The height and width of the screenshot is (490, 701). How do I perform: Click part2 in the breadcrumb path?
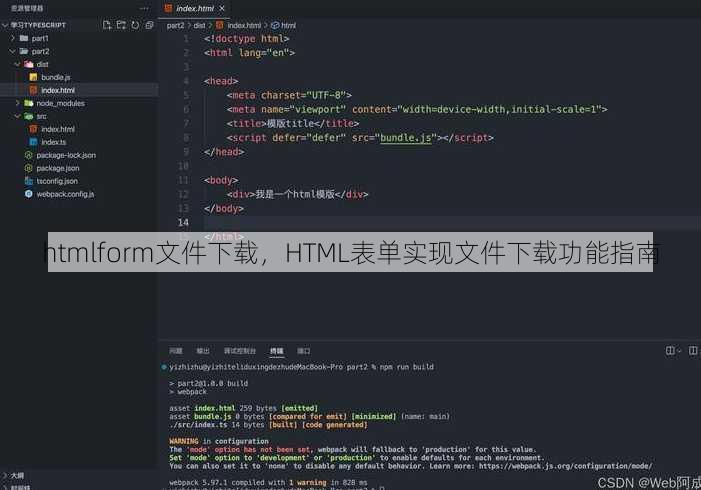[175, 25]
